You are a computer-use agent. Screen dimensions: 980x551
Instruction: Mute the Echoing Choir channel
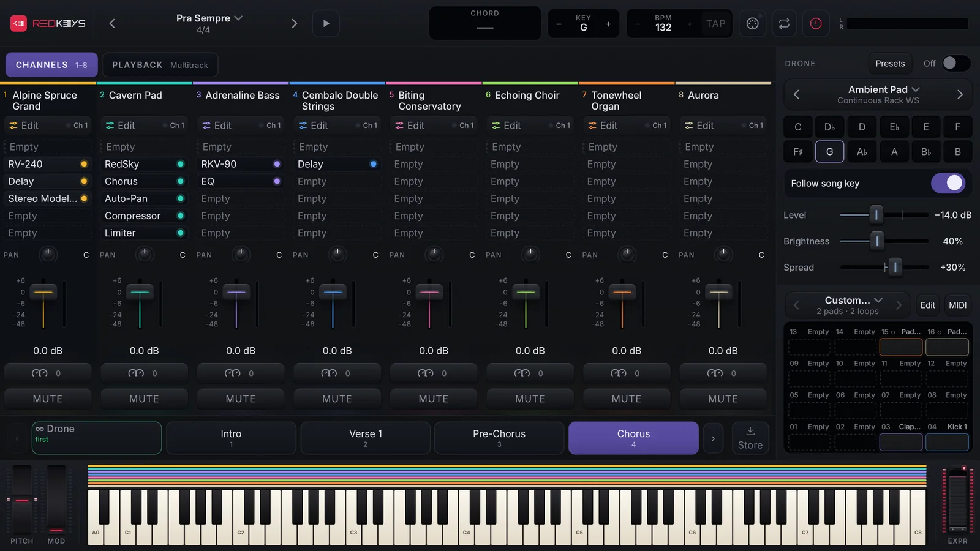530,399
